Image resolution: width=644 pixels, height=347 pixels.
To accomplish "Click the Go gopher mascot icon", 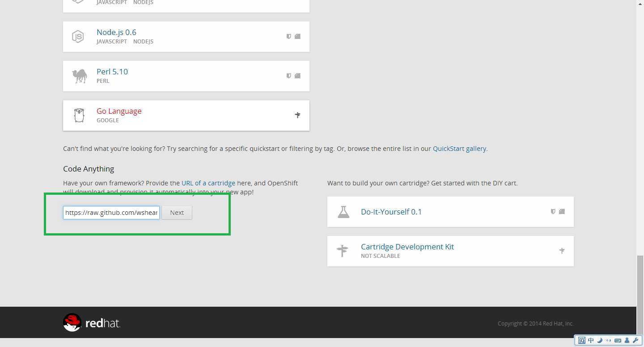I will (79, 115).
